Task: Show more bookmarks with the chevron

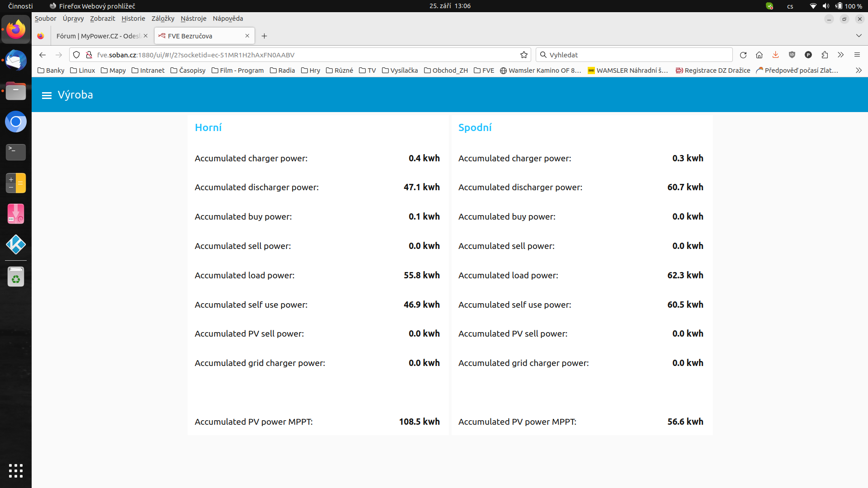Action: coord(859,70)
